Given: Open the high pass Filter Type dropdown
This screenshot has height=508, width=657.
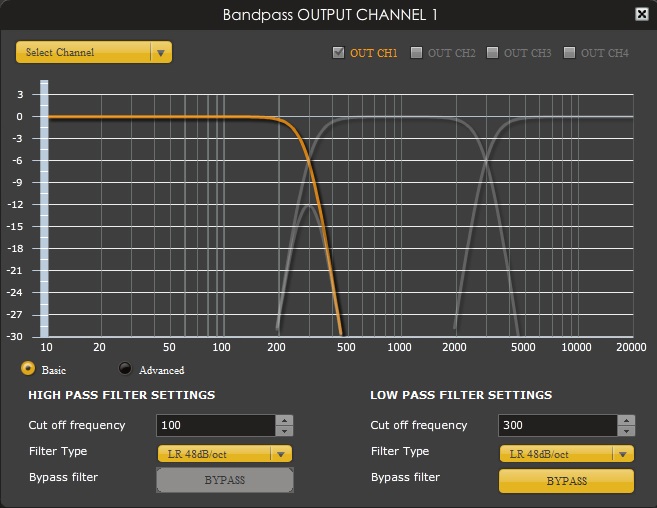Looking at the screenshot, I should coord(225,454).
